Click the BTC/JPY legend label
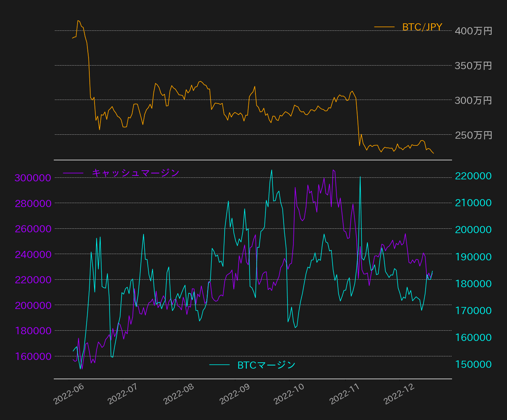The height and width of the screenshot is (420, 507). coord(422,27)
